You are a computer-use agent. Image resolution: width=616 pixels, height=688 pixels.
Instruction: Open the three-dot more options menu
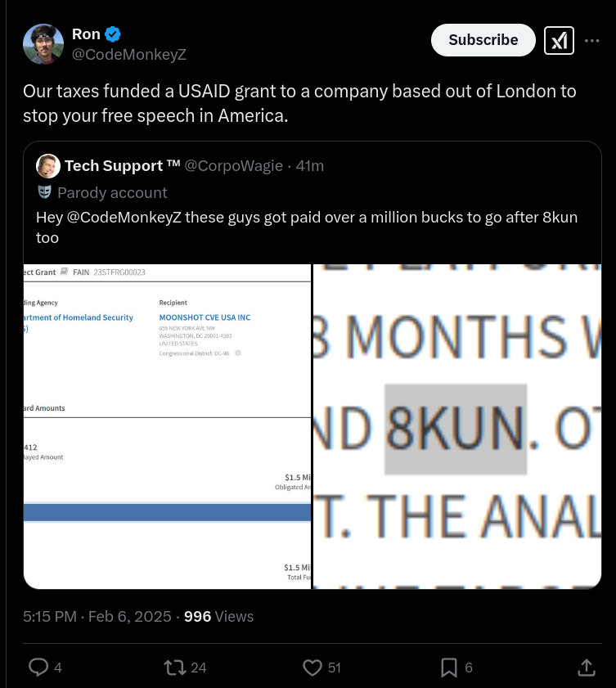click(x=592, y=40)
